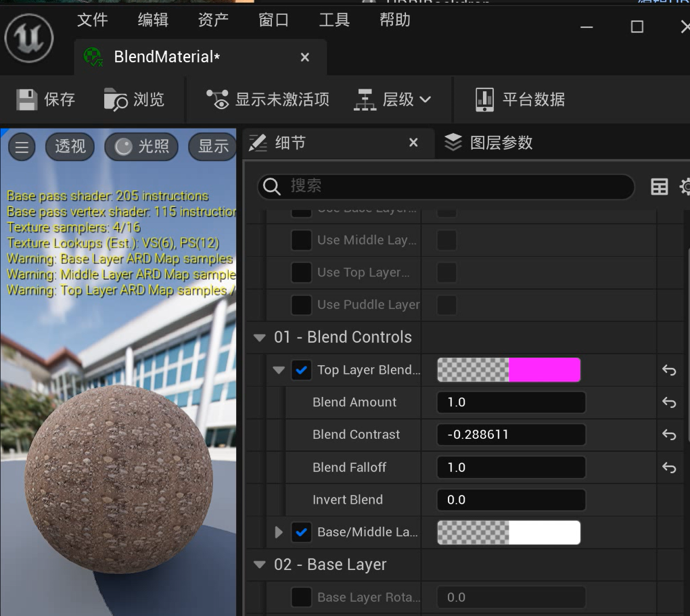Click the layer parameters stack icon
This screenshot has height=616, width=690.
pyautogui.click(x=453, y=143)
